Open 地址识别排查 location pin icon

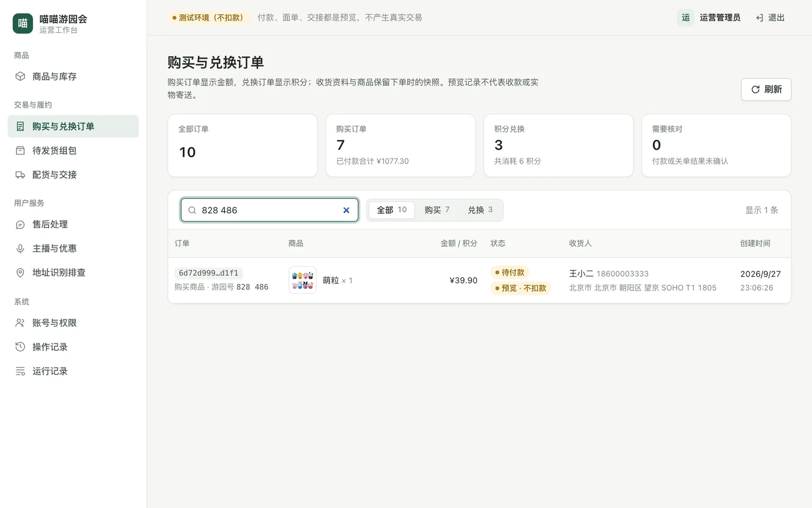coord(20,273)
